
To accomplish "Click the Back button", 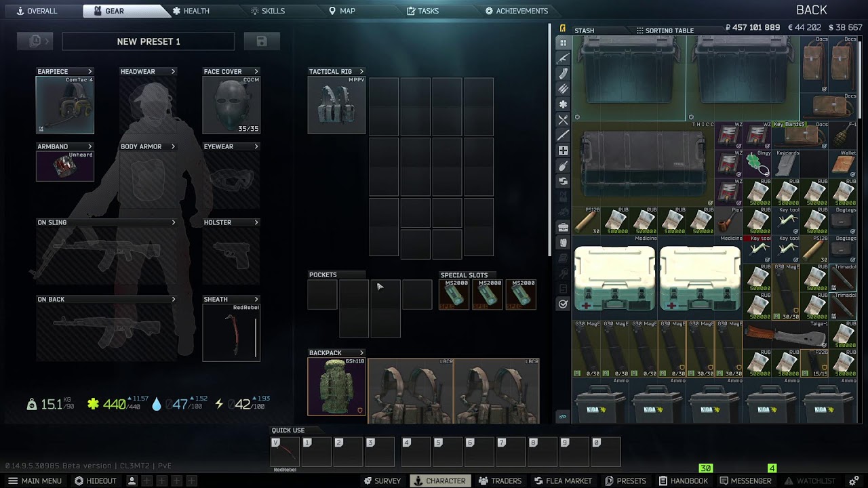I will (811, 10).
